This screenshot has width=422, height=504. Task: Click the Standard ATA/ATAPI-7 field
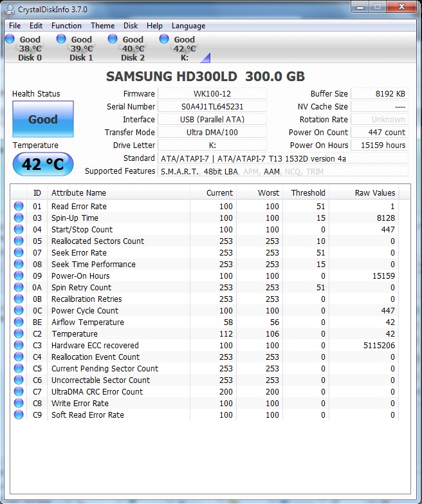click(283, 158)
